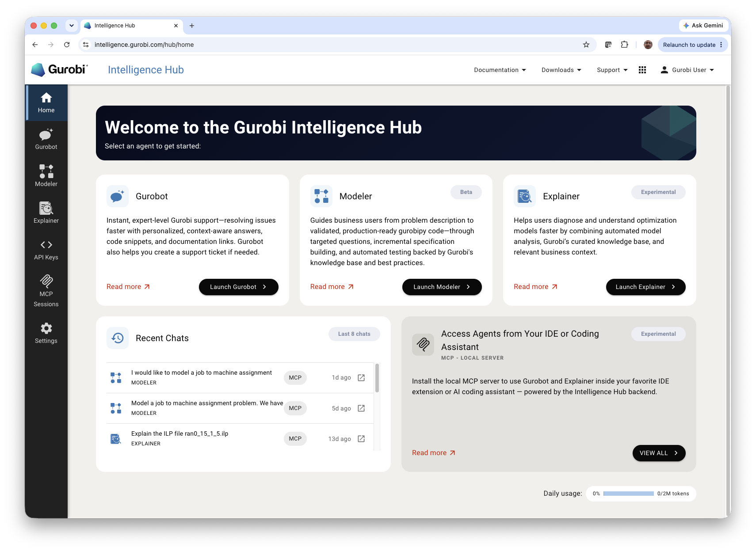Open the 1d ago chat externally
Image resolution: width=756 pixels, height=551 pixels.
click(361, 377)
